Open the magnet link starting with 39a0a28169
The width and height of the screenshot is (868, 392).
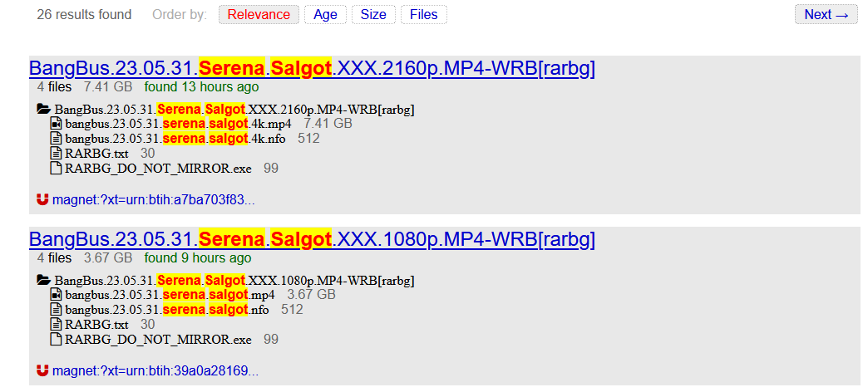click(155, 370)
